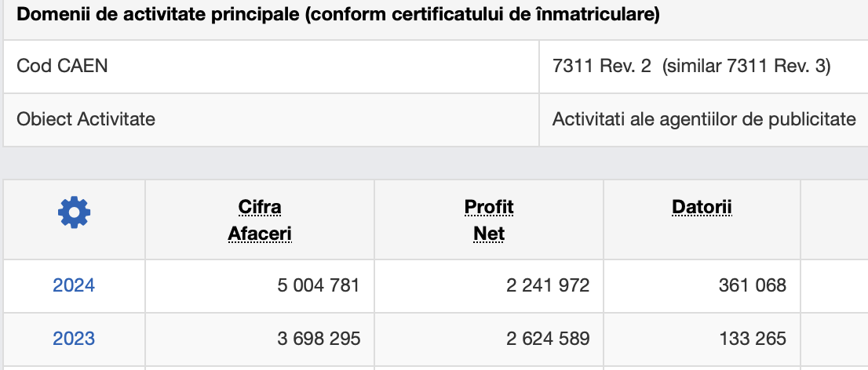The width and height of the screenshot is (868, 370).
Task: Select the 2 241 972 net profit value
Action: 548,285
